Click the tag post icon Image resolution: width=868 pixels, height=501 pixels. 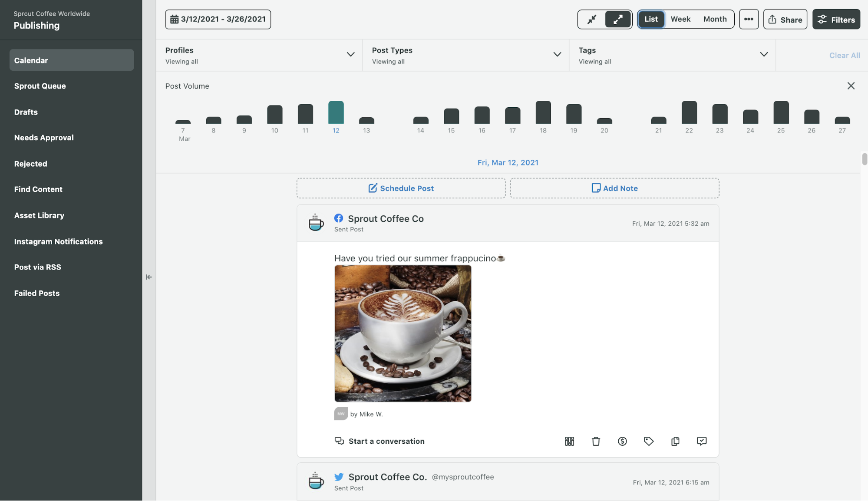pyautogui.click(x=648, y=441)
